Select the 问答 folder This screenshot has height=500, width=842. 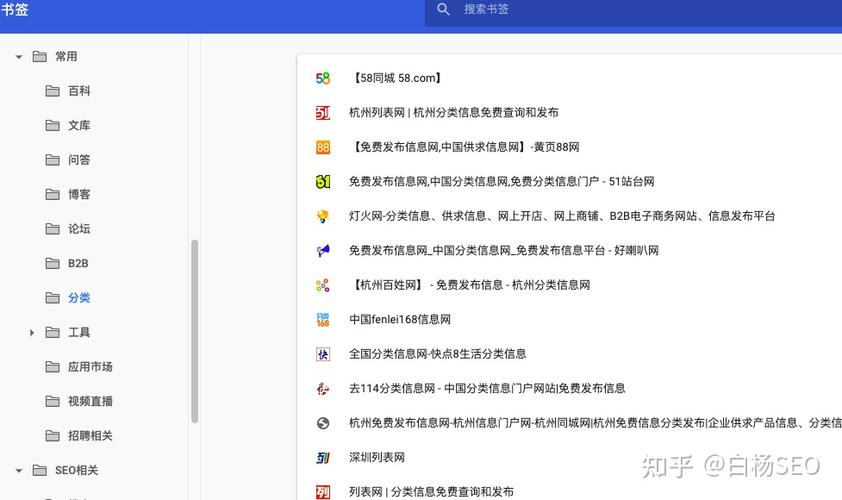tap(79, 160)
